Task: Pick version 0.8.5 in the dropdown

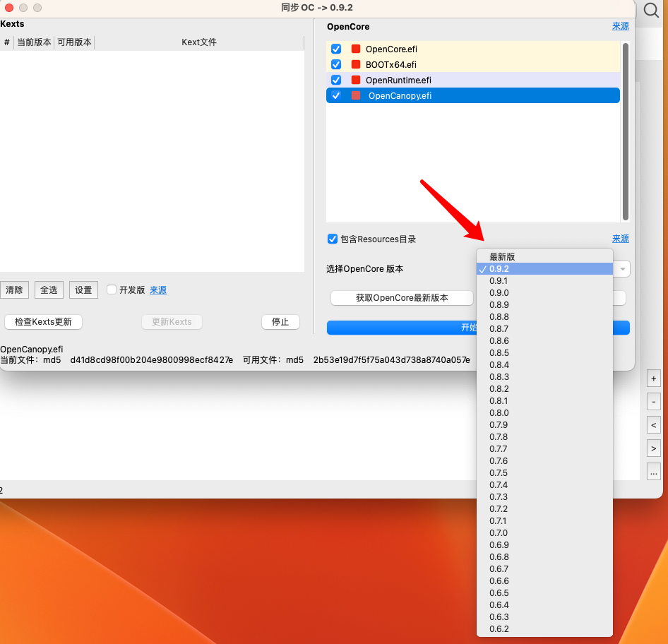Action: (544, 352)
